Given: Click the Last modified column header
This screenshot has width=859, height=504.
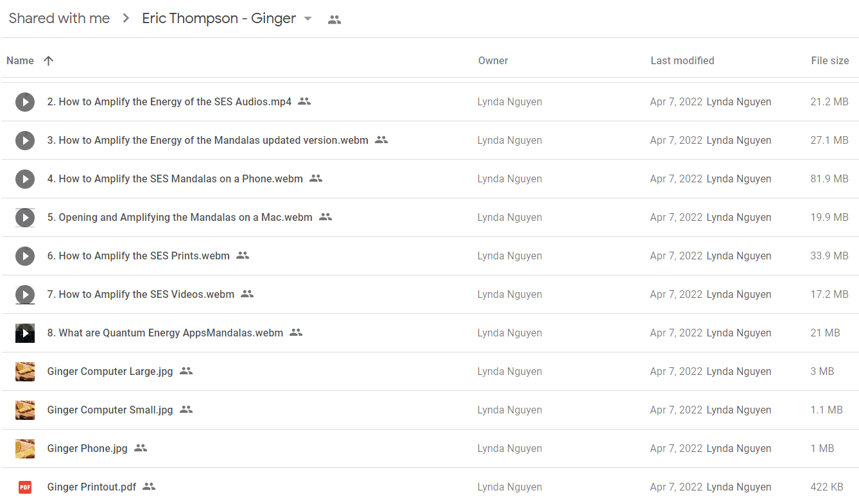Looking at the screenshot, I should [x=682, y=60].
